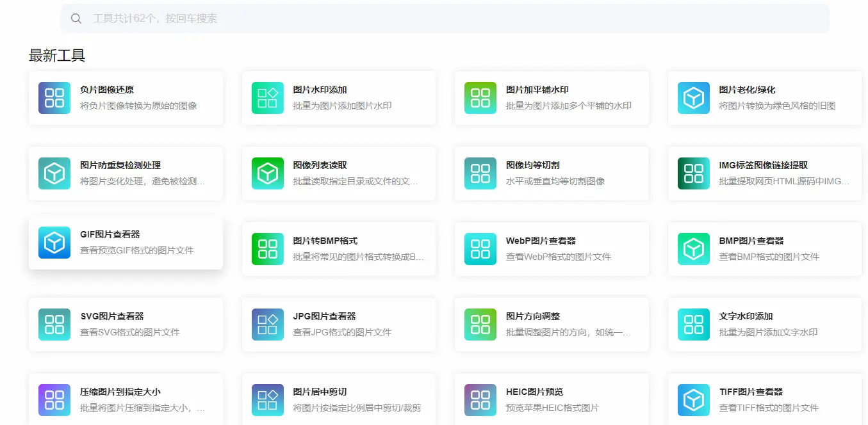Click the GIF图片查看器 blue cube icon

click(54, 243)
